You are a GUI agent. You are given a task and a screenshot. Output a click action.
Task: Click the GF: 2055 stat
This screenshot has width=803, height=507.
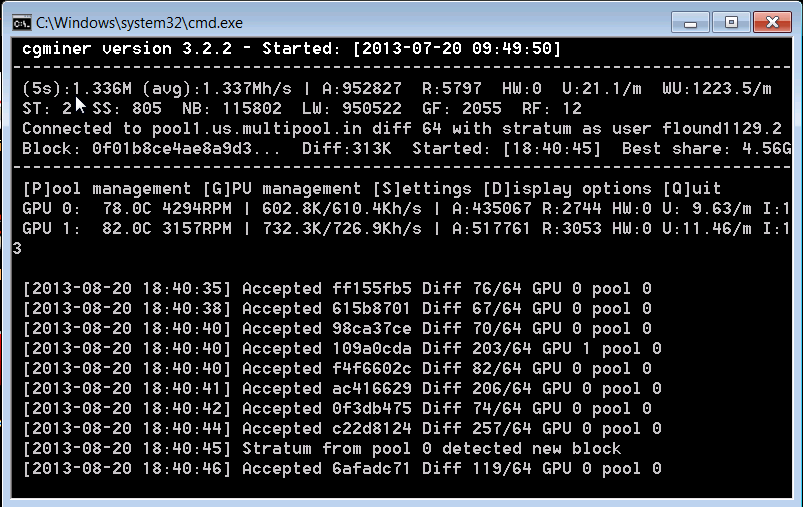(x=462, y=109)
